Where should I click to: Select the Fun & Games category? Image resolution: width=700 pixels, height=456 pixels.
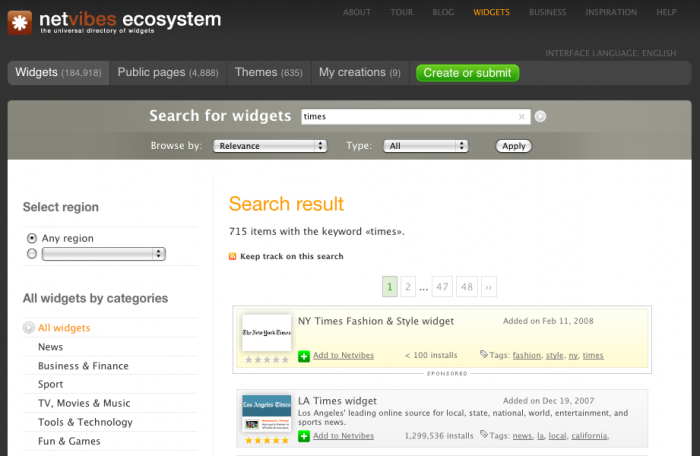pos(69,441)
